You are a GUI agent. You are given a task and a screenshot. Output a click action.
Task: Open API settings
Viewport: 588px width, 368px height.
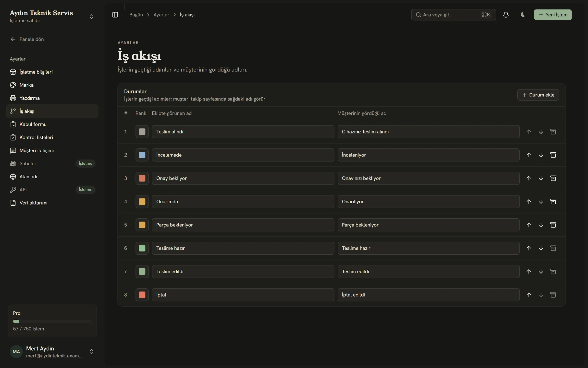pos(52,190)
